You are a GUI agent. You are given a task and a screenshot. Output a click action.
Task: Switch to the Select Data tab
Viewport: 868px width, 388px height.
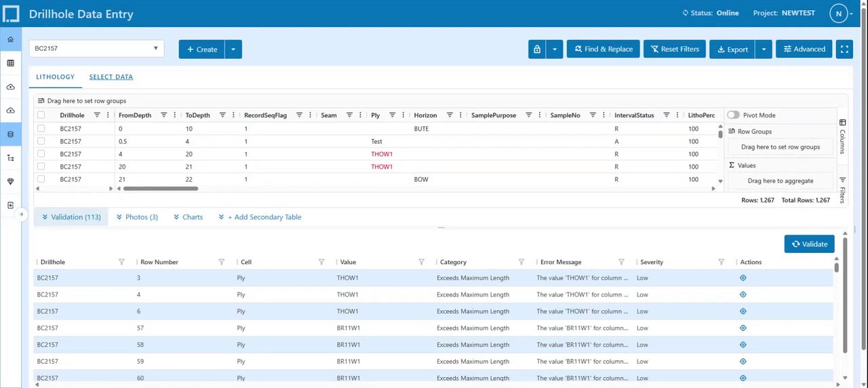[111, 77]
